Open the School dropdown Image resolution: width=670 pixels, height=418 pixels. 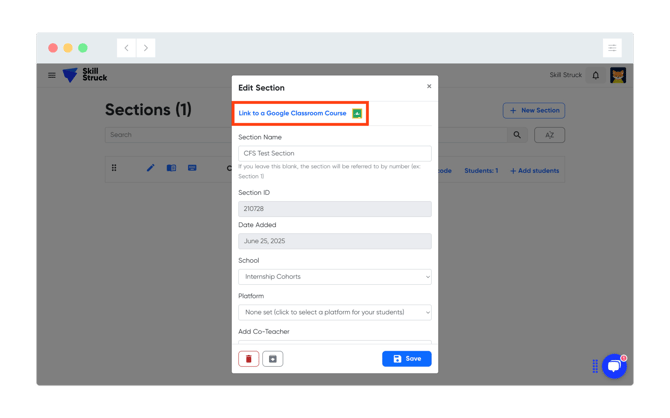(x=335, y=277)
